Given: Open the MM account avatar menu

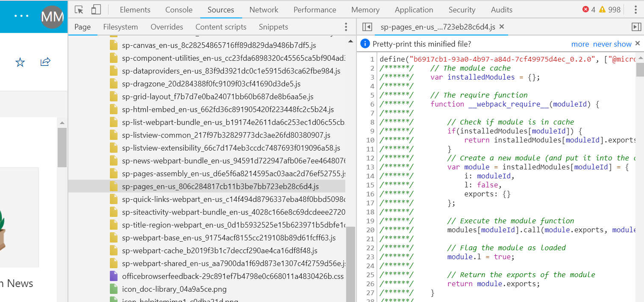Looking at the screenshot, I should (52, 17).
